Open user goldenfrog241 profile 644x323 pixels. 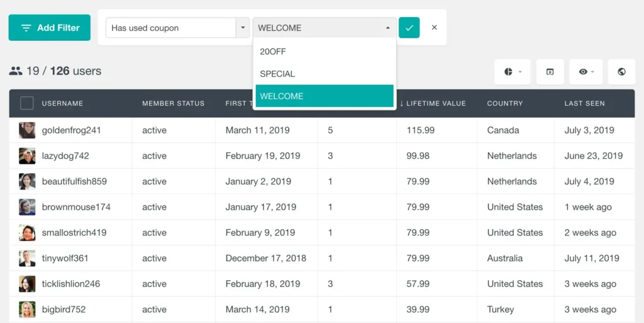click(x=71, y=130)
